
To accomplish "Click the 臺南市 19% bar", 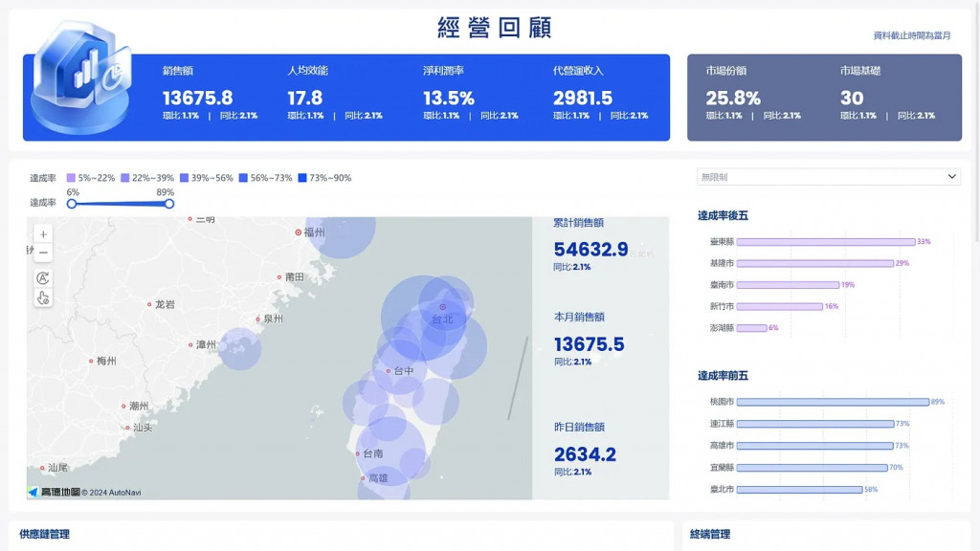I will (x=788, y=285).
